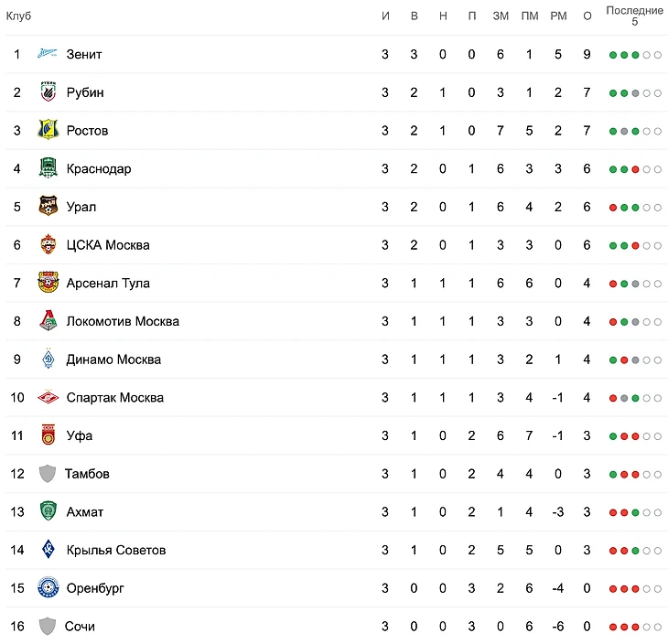Click the О points column header

coord(587,16)
